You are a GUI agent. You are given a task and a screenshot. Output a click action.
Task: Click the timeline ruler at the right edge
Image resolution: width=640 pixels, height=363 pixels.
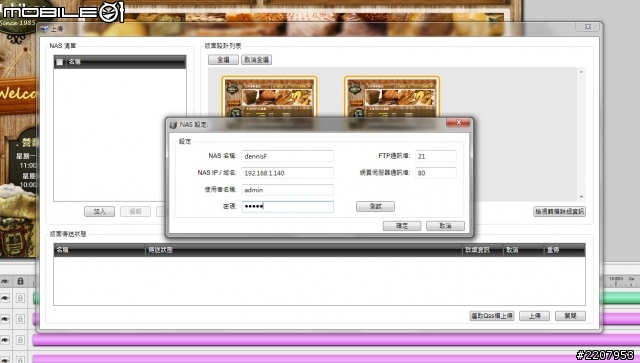(622, 281)
